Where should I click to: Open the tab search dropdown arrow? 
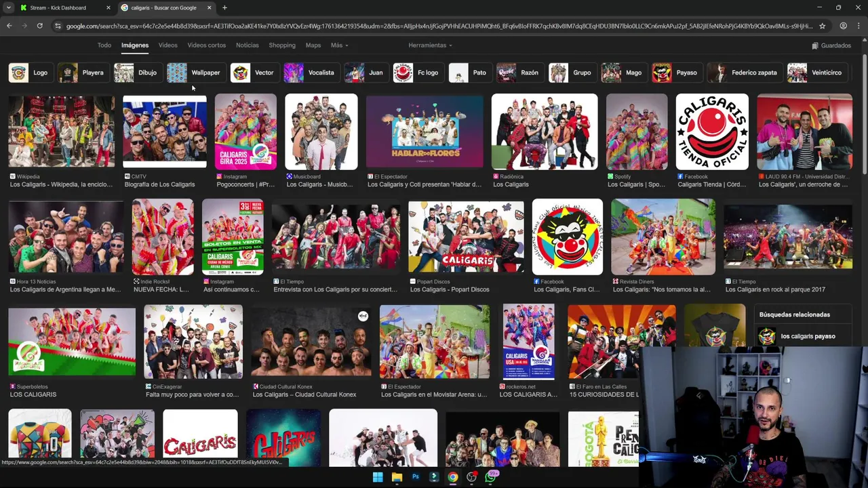[x=8, y=7]
